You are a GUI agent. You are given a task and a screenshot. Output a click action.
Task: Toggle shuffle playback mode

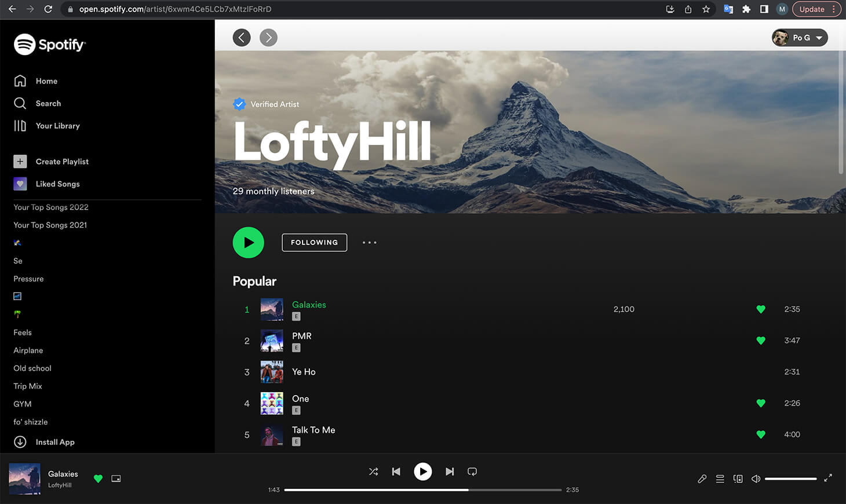tap(374, 472)
